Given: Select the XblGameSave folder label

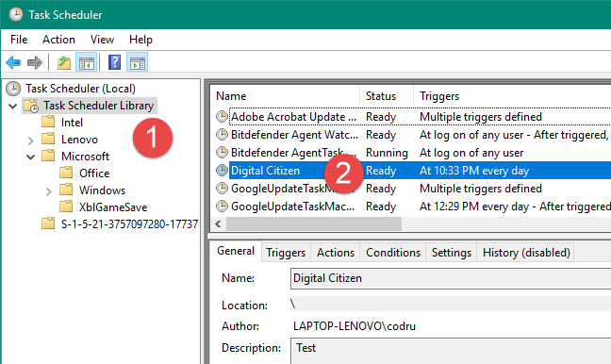Looking at the screenshot, I should click(113, 207).
